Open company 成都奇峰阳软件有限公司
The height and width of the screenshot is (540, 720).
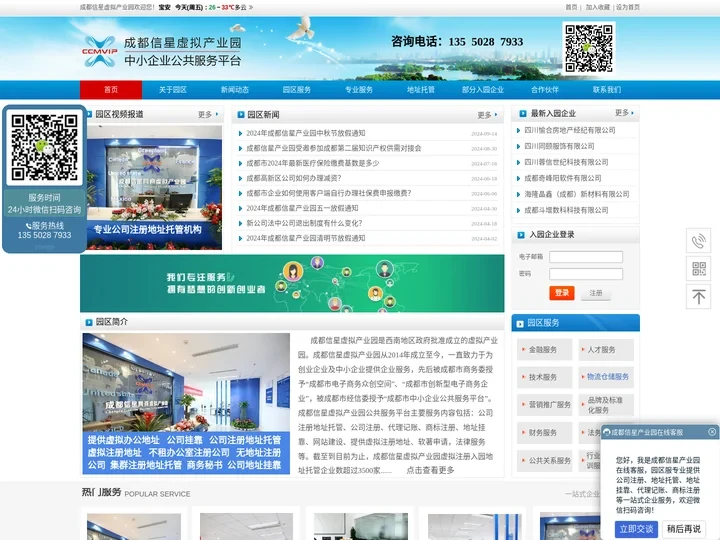(x=563, y=178)
